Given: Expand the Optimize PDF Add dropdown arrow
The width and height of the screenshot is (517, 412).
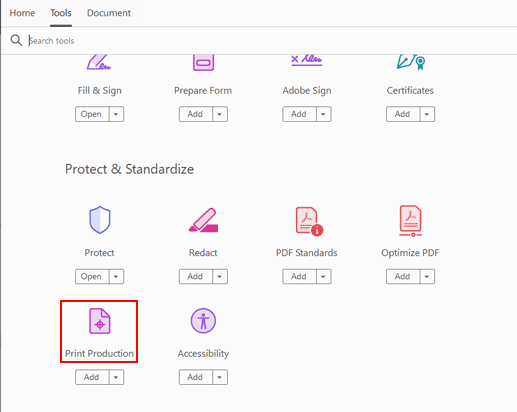Looking at the screenshot, I should click(x=427, y=276).
